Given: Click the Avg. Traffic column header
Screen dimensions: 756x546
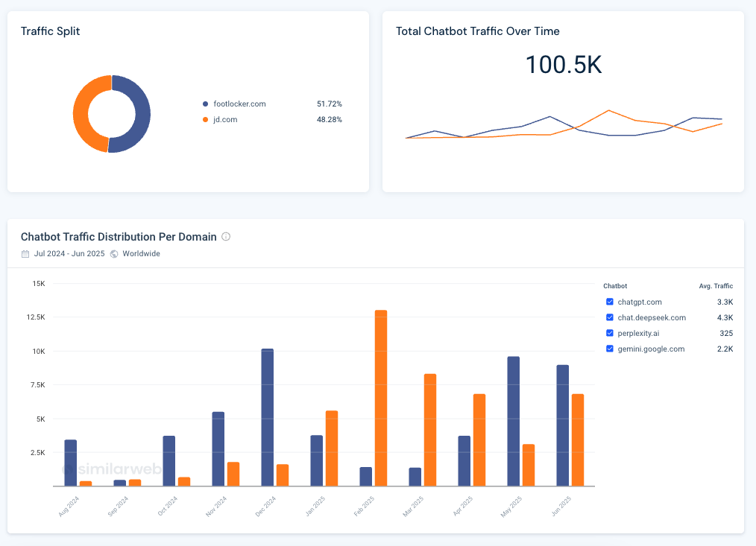Looking at the screenshot, I should (716, 286).
